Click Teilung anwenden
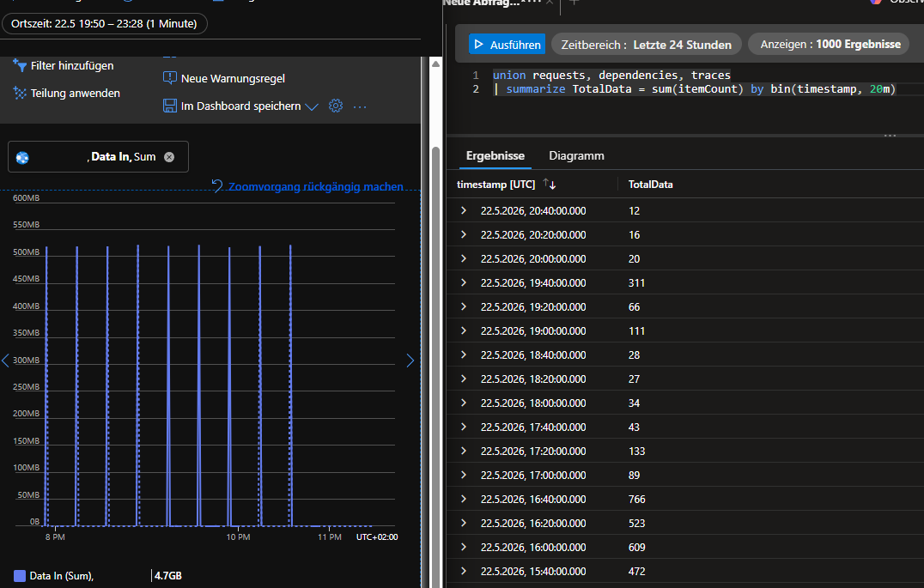The width and height of the screenshot is (924, 588). 75,93
